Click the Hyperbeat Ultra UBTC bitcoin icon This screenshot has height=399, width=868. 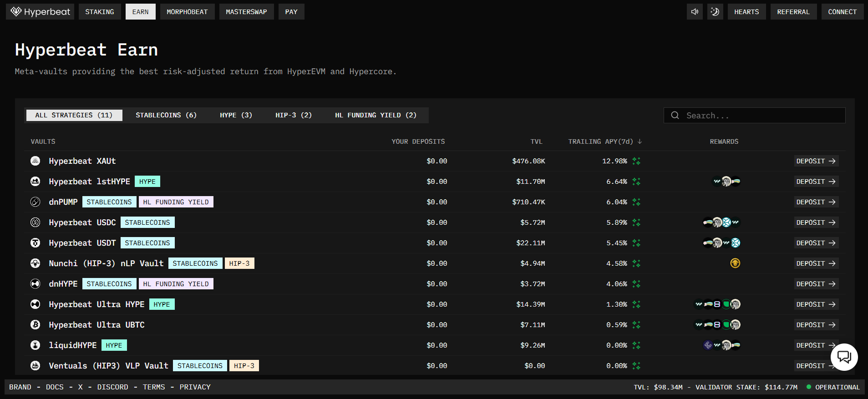coord(35,324)
